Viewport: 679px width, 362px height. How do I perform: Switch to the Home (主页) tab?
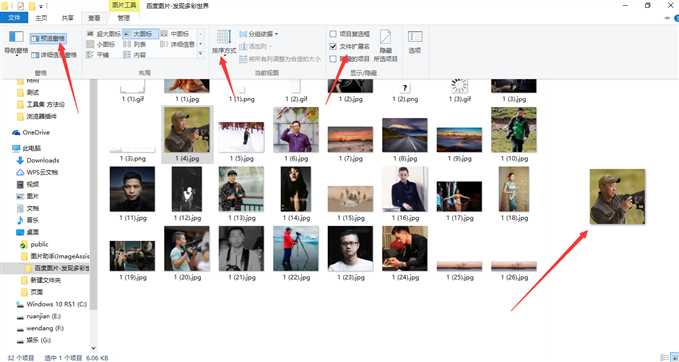[41, 18]
